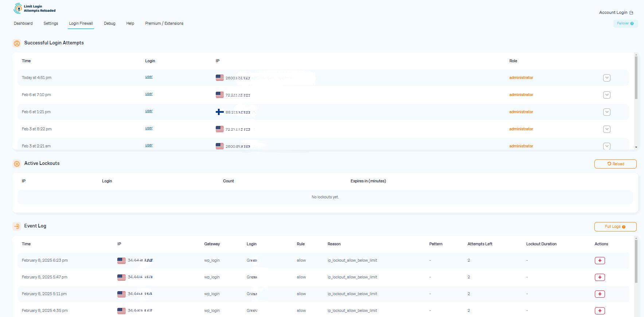Viewport: 644px width, 317px height.
Task: Click the Event Log section icon
Action: (17, 226)
